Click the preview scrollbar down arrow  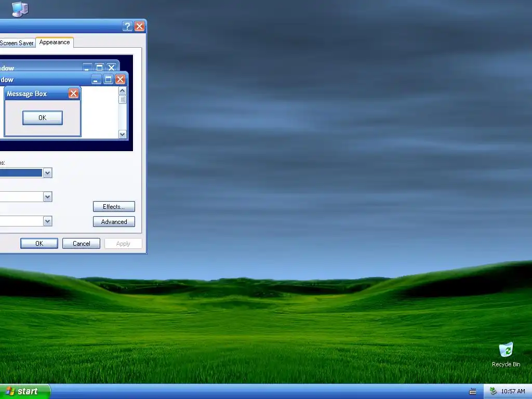coord(123,135)
